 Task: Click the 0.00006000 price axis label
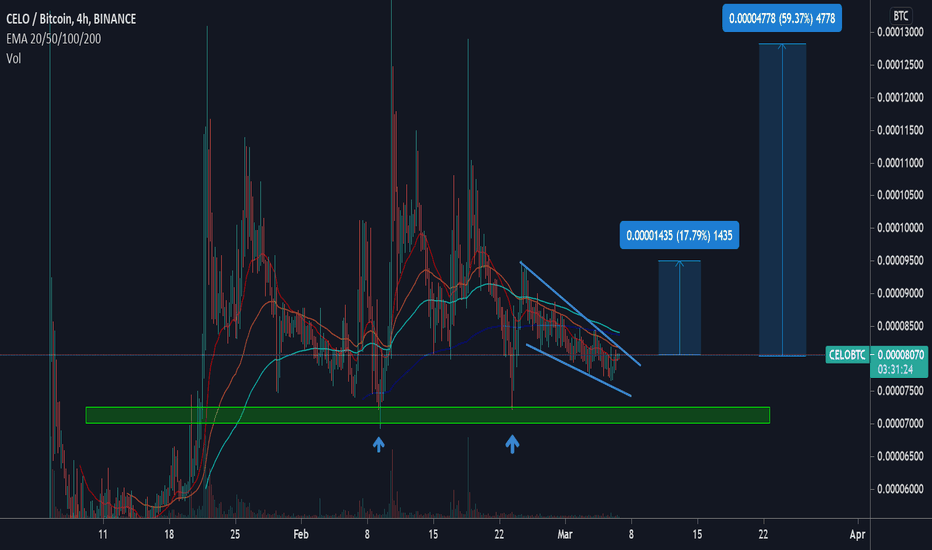[x=900, y=489]
